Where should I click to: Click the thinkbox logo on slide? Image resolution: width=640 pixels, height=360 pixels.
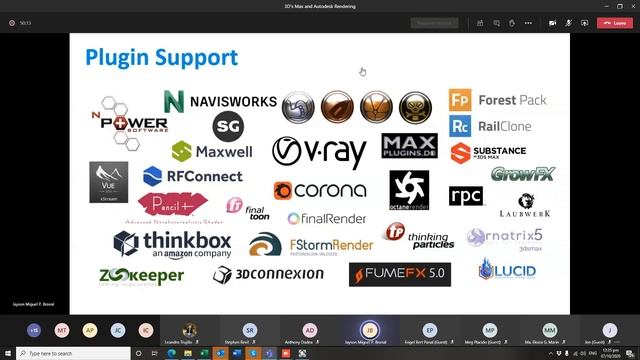click(x=172, y=244)
